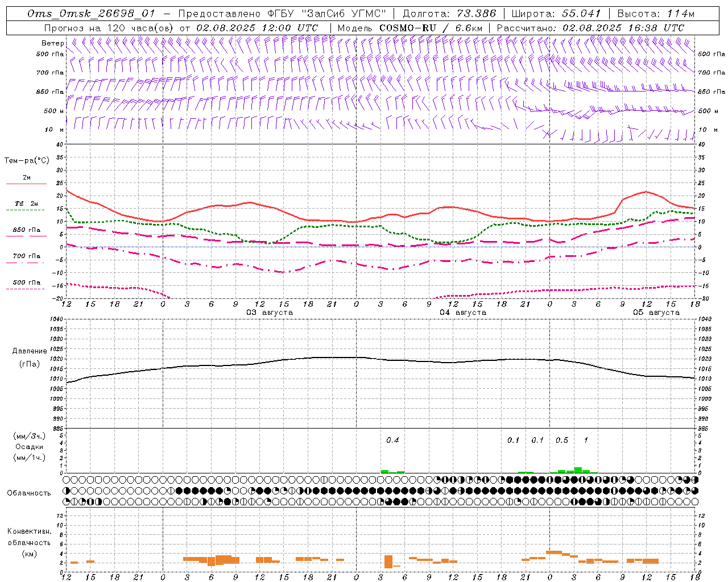The height and width of the screenshot is (582, 728).
Task: Click the Широта: 55.041 value
Action: point(556,14)
